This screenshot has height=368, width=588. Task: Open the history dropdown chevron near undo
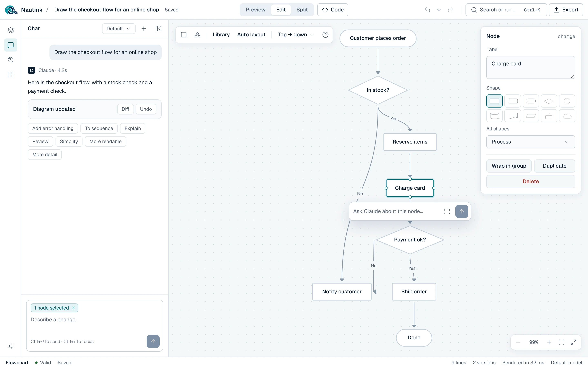(439, 10)
